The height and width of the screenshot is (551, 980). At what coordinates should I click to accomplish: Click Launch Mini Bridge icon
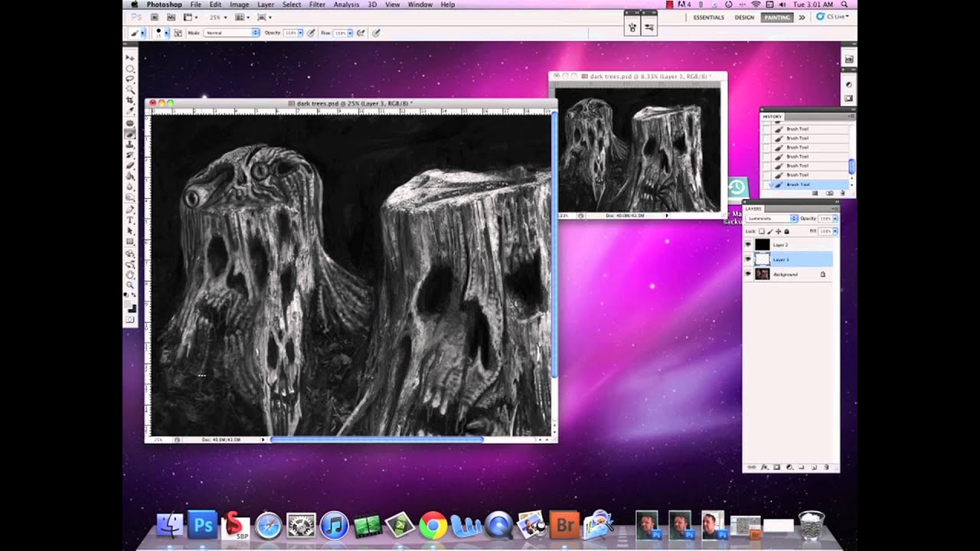(x=171, y=17)
